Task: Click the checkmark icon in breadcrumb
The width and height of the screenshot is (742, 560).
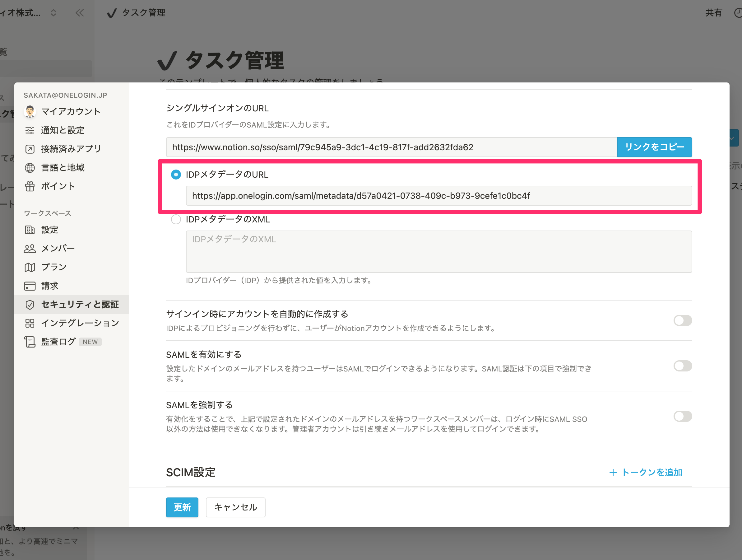Action: click(x=111, y=13)
